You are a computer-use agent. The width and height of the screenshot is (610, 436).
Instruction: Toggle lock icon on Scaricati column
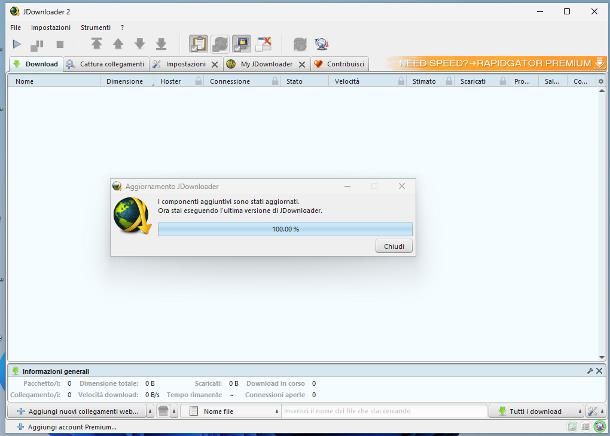503,81
